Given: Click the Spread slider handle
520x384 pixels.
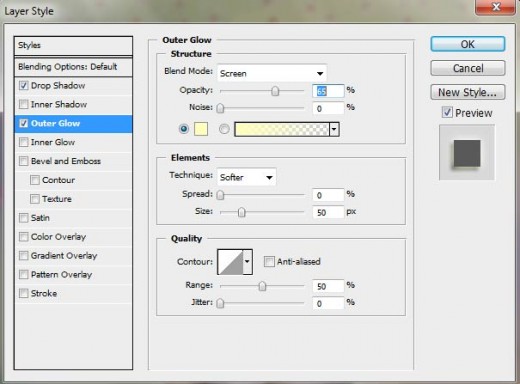Looking at the screenshot, I should (x=220, y=195).
